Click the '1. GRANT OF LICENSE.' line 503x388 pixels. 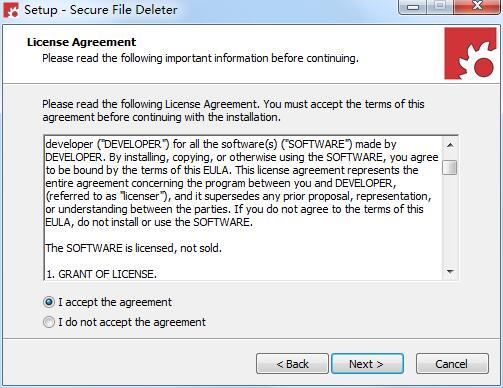pyautogui.click(x=101, y=274)
